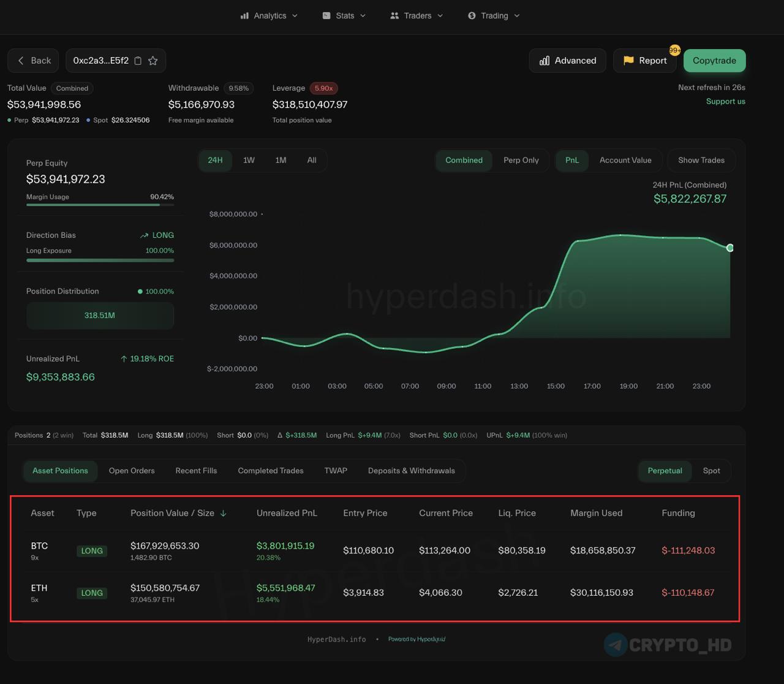Switch chart to Perp Only

(x=521, y=161)
